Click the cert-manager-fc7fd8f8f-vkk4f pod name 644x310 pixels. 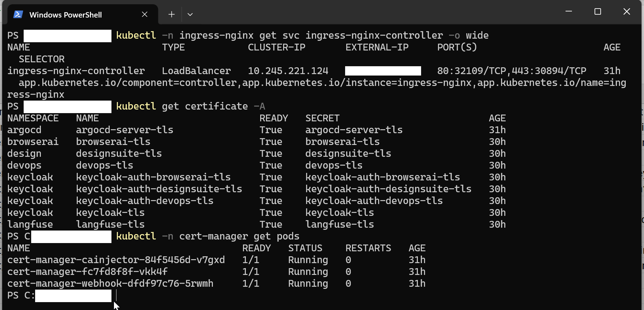click(x=87, y=272)
